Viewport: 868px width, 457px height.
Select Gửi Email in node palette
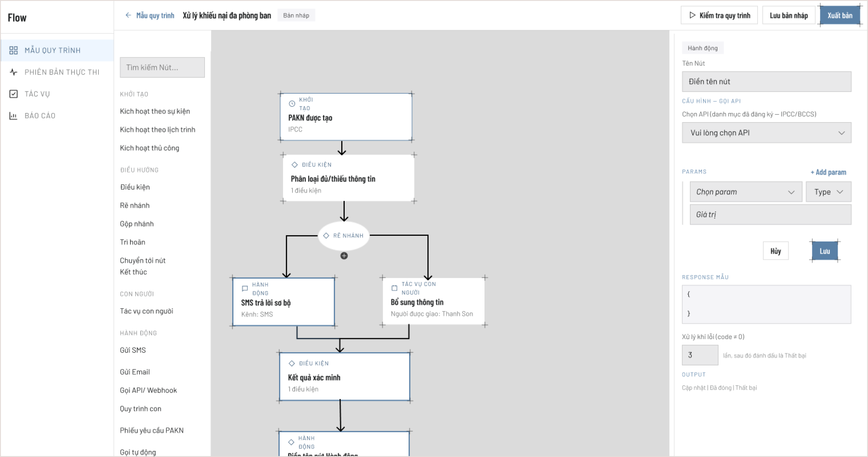click(135, 372)
